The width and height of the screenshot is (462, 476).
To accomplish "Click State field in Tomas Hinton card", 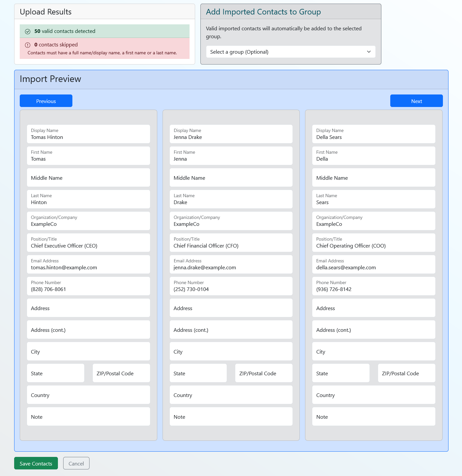I will coord(56,373).
